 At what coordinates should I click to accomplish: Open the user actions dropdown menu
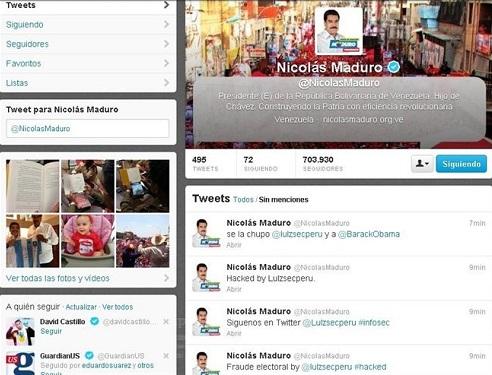click(422, 164)
